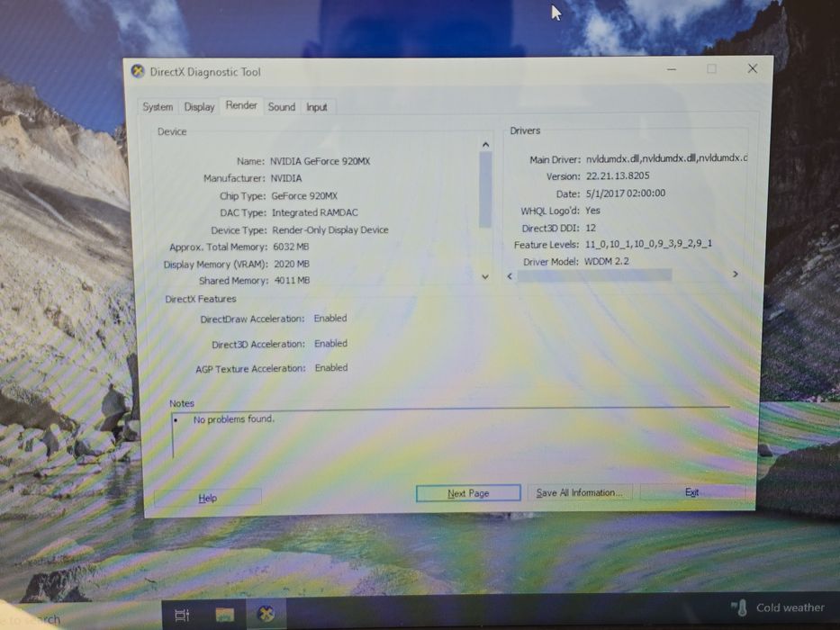Select the 4011 MB shared memory value
840x630 pixels.
(x=292, y=281)
